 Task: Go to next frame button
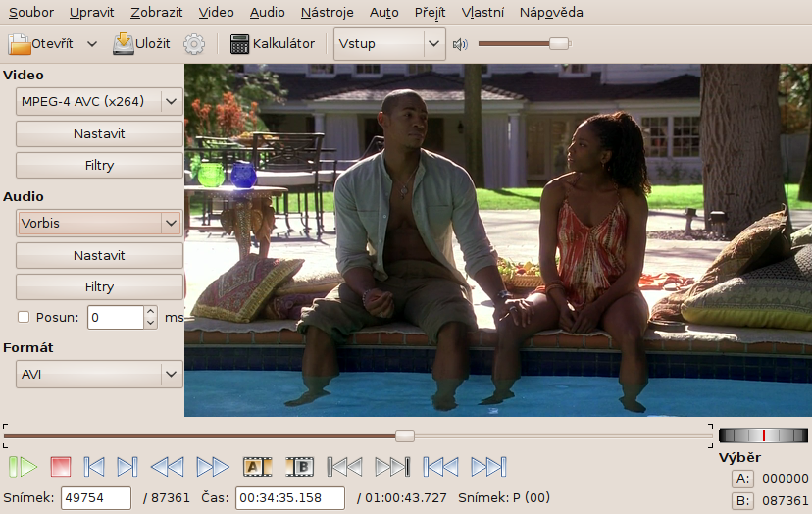(127, 467)
